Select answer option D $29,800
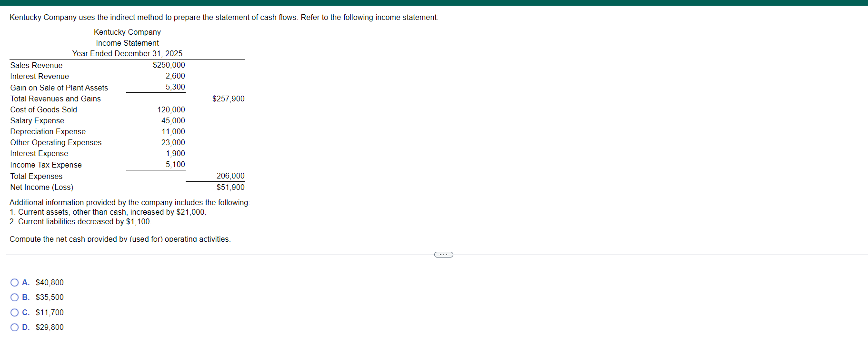Image resolution: width=868 pixels, height=337 pixels. pos(15,327)
